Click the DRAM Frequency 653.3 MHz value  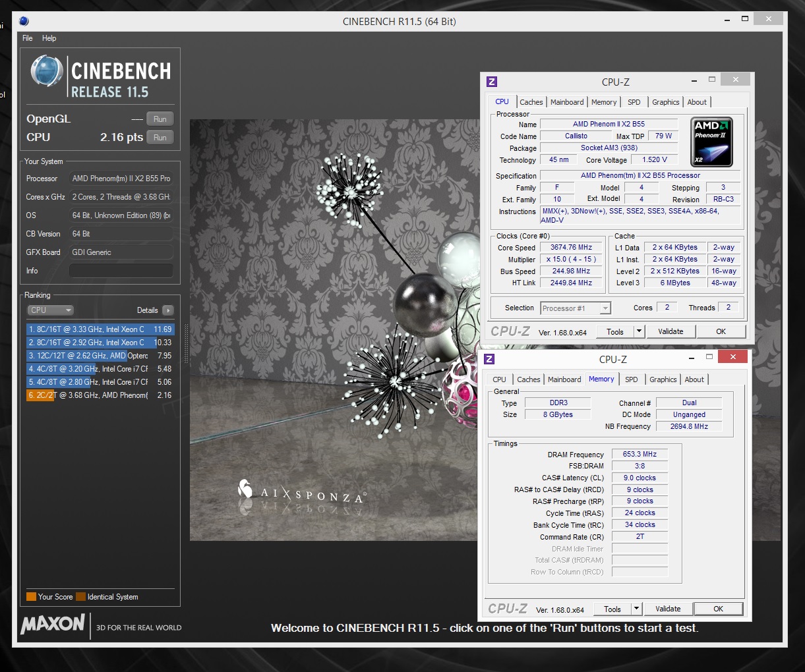(x=640, y=455)
